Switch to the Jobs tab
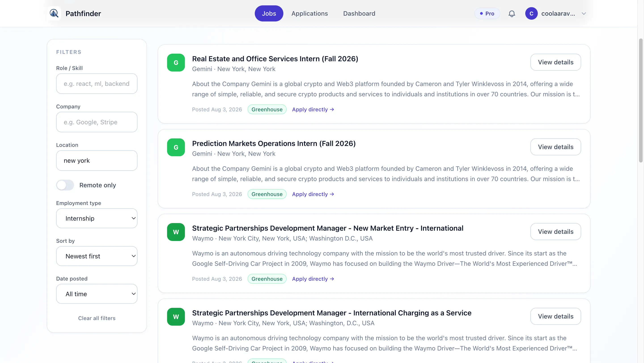Image resolution: width=644 pixels, height=363 pixels. [x=269, y=13]
